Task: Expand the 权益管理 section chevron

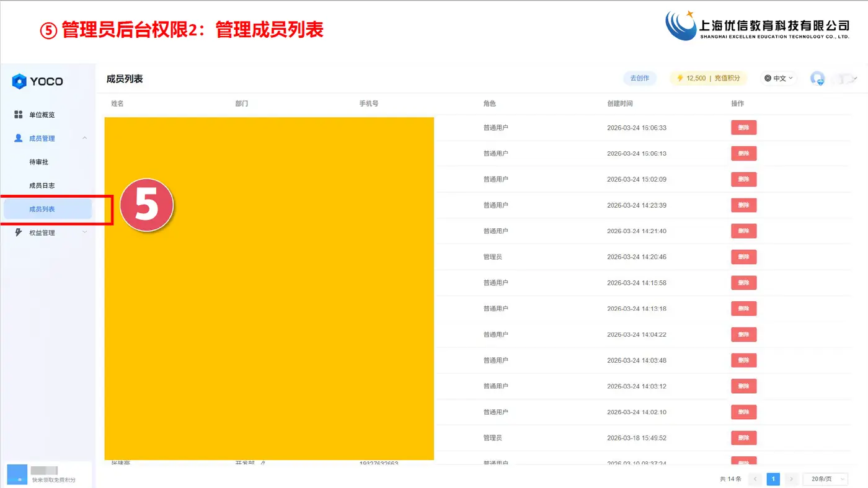Action: 85,233
